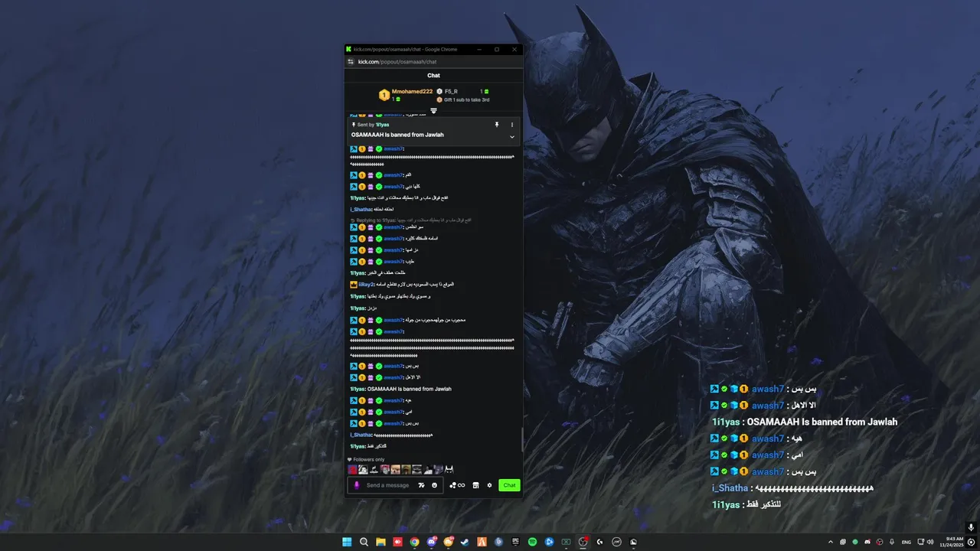Click the Gift 1 sub to take 3rd text

[466, 99]
